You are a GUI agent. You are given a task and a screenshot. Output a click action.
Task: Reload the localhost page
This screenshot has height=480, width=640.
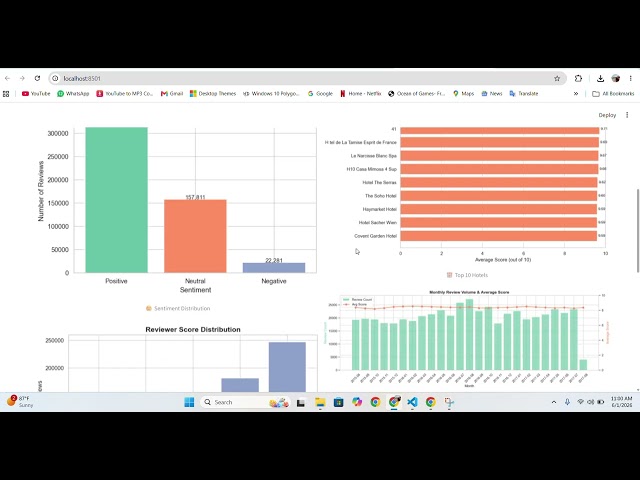(x=37, y=78)
